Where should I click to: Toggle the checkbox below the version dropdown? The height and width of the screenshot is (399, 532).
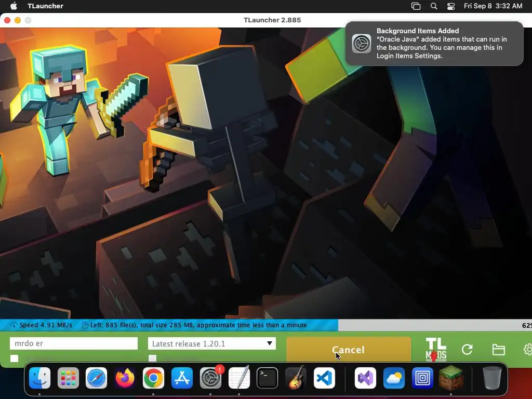[x=153, y=358]
